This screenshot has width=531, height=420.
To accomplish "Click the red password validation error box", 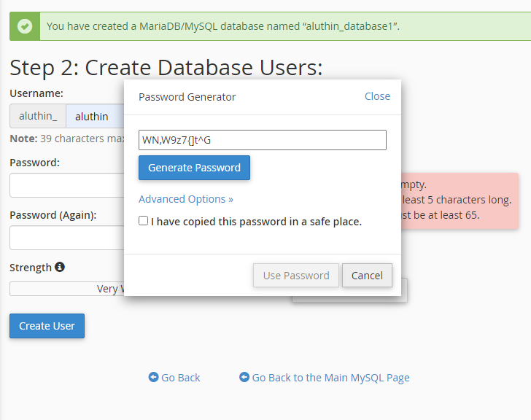I will coord(460,201).
